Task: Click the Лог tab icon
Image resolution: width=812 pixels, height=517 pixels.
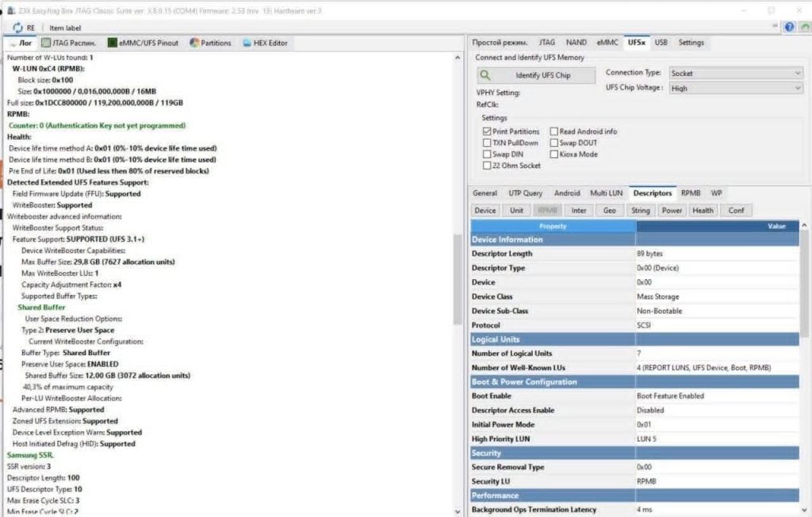Action: (13, 43)
